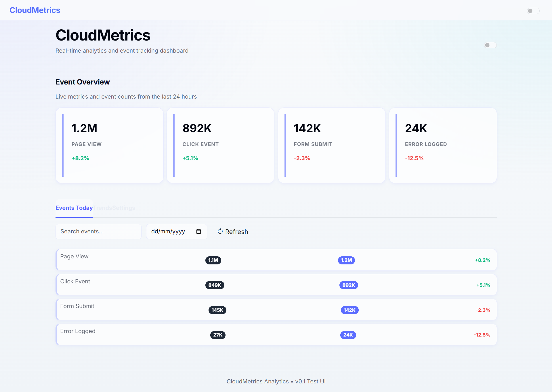Click the dark 27K badge
Screen dimensions: 552x392
click(218, 335)
